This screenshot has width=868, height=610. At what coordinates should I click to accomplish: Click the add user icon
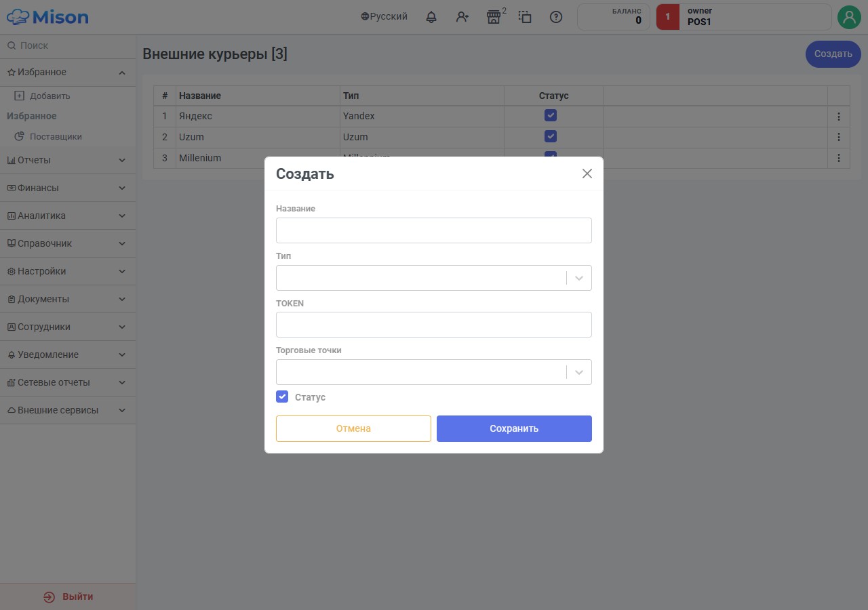point(462,17)
